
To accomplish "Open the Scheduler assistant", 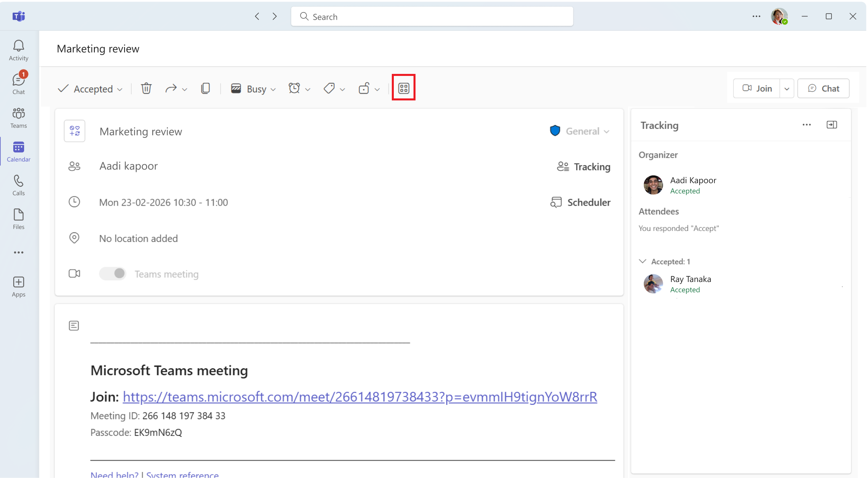I will [x=580, y=202].
